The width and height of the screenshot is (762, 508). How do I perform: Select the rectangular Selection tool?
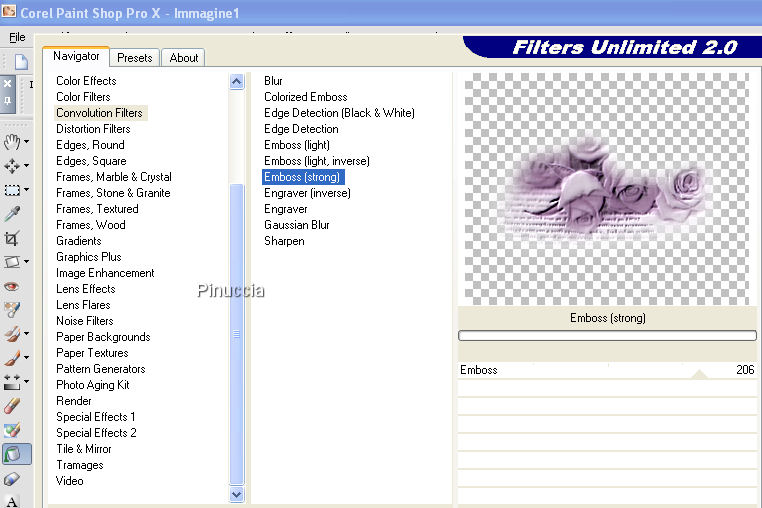point(12,190)
